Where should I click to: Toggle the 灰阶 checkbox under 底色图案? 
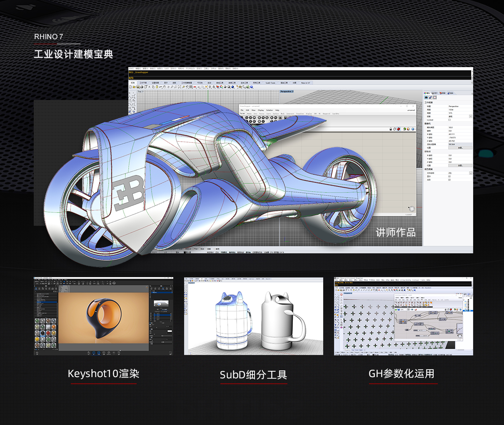coord(449,180)
